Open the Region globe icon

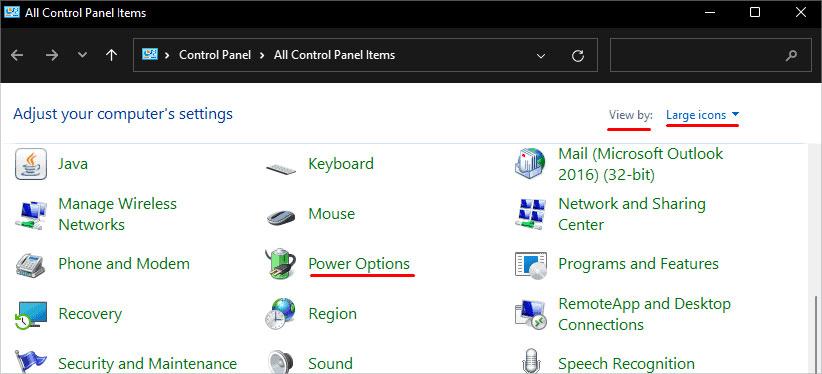pyautogui.click(x=280, y=314)
